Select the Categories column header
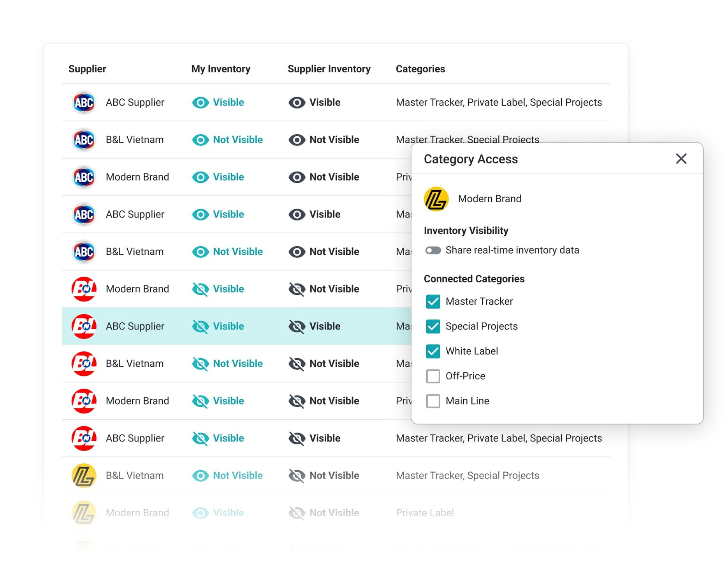728x566 pixels. coord(420,69)
